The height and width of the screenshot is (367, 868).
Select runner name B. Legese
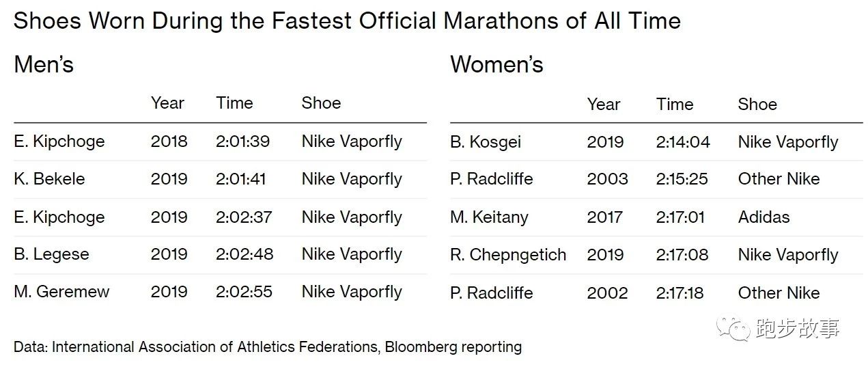51,254
